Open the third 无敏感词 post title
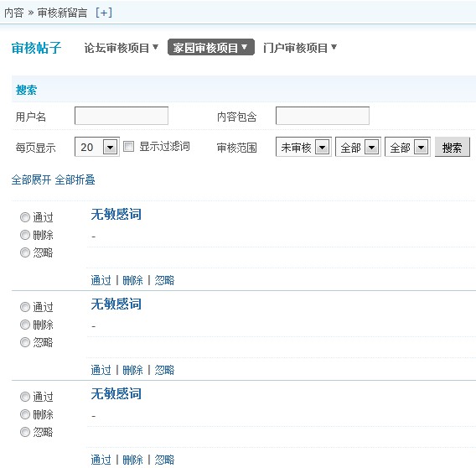The height and width of the screenshot is (468, 476). pyautogui.click(x=116, y=393)
